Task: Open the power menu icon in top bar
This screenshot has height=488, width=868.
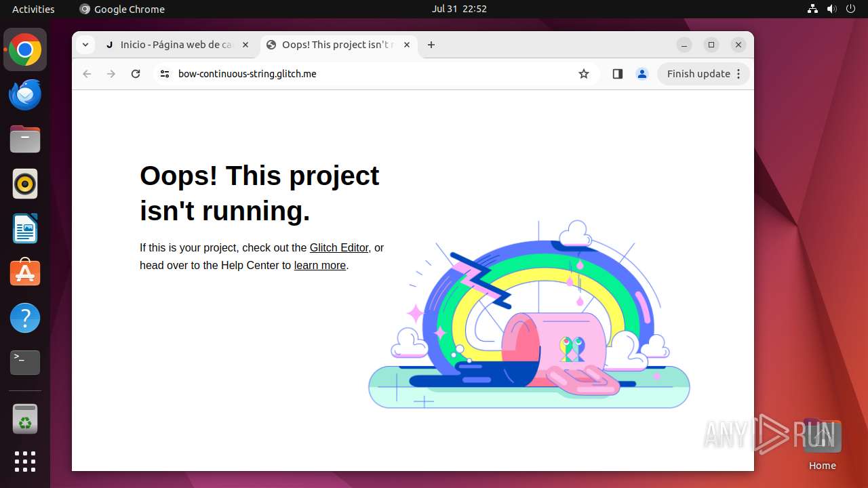Action: click(x=851, y=9)
